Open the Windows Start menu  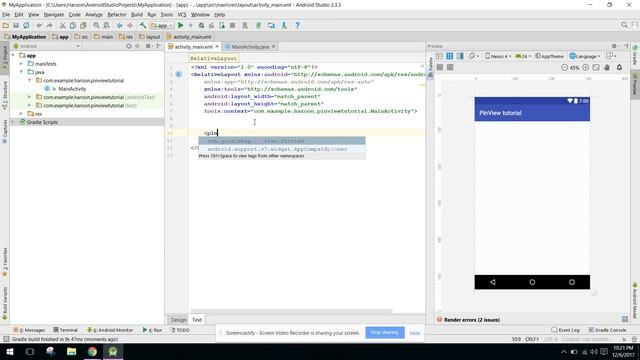click(x=9, y=351)
